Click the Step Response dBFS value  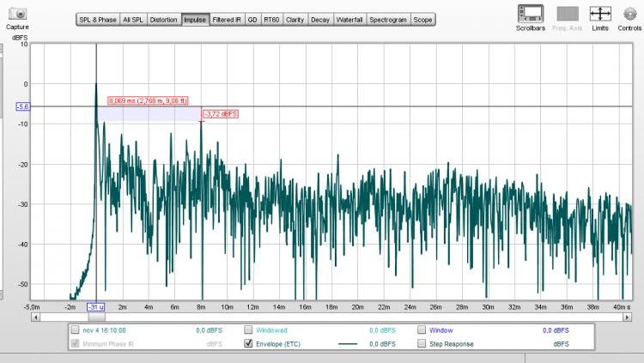pyautogui.click(x=561, y=344)
